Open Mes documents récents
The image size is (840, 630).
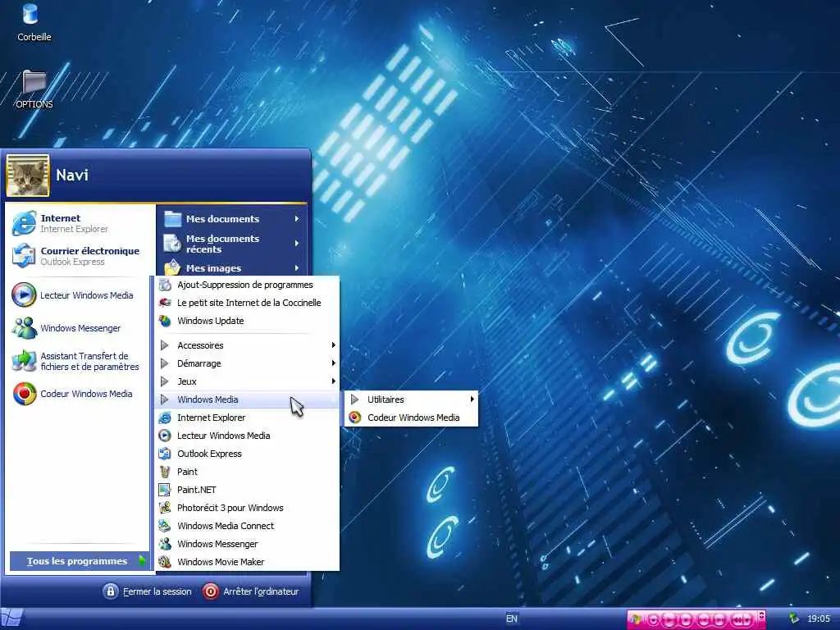[x=231, y=244]
